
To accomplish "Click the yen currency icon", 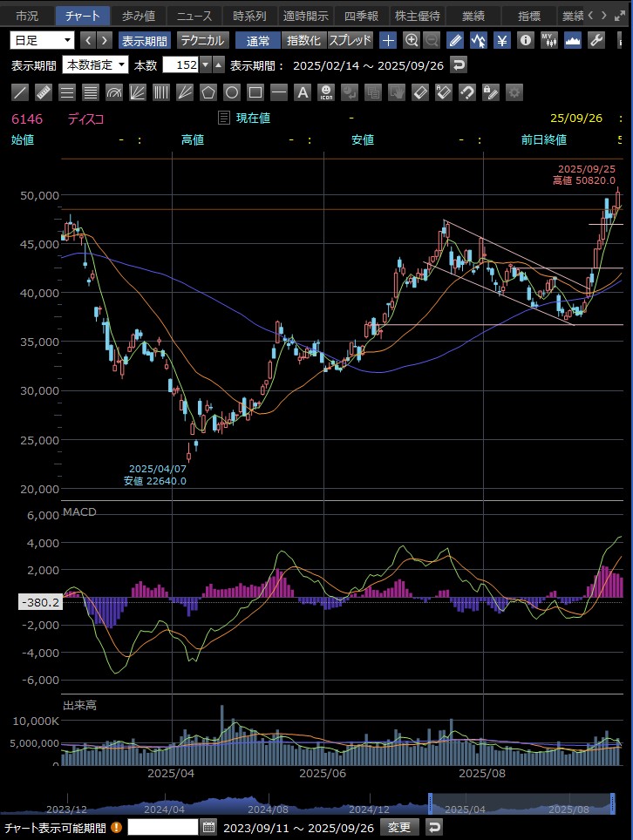I will tap(502, 40).
